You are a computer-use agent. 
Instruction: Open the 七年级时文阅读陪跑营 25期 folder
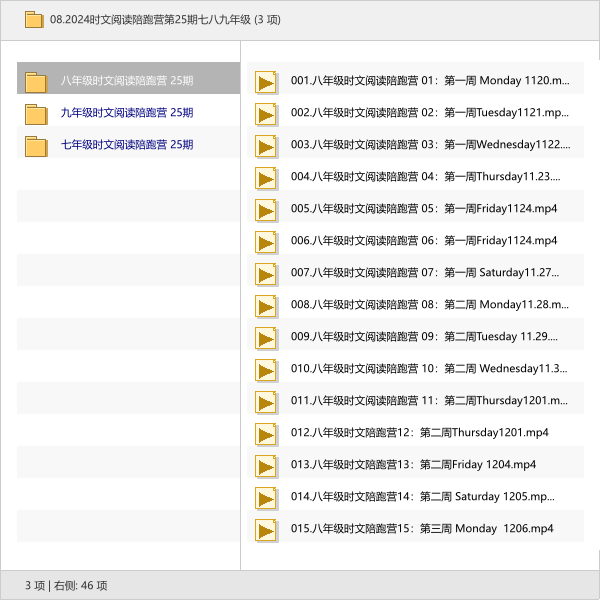[126, 145]
